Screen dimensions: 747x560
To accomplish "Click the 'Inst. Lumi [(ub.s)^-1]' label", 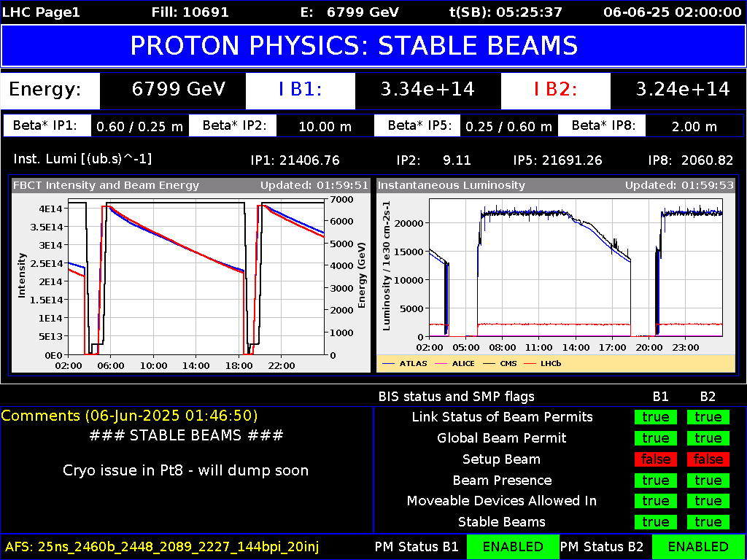I will click(83, 159).
